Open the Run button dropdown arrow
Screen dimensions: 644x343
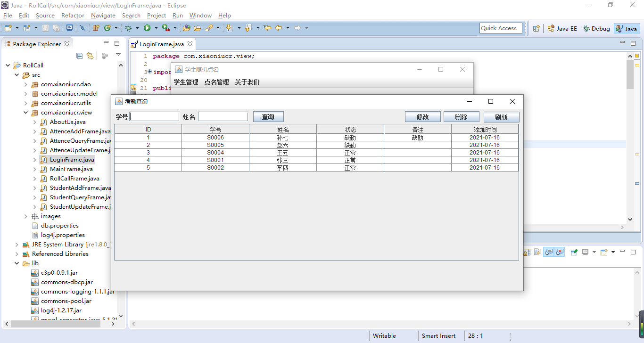click(156, 28)
